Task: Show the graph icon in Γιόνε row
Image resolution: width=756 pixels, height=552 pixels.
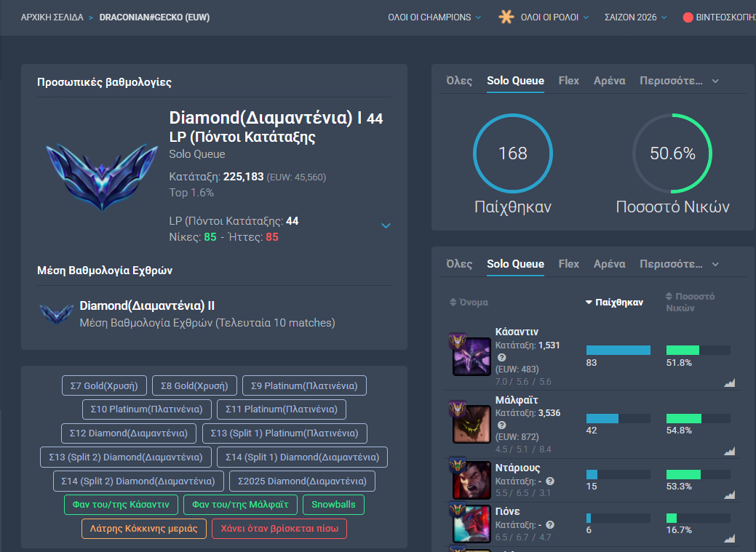Action: tap(730, 538)
